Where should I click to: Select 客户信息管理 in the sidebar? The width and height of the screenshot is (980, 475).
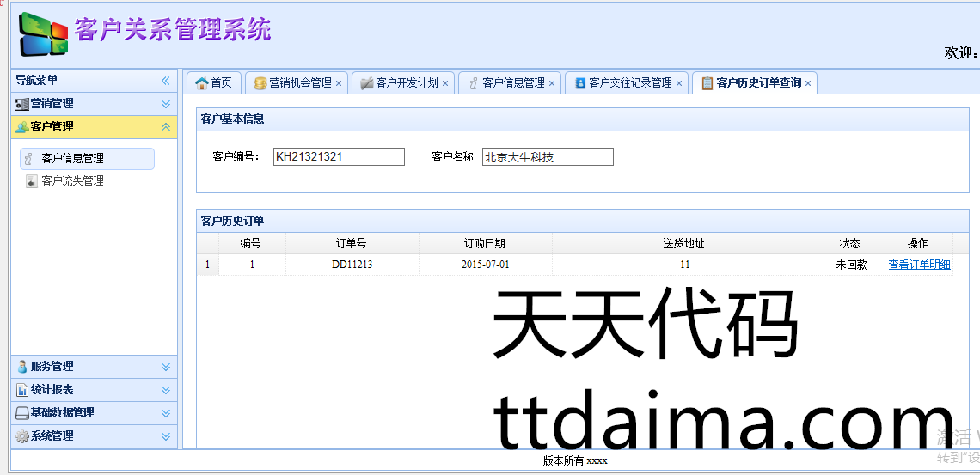tap(72, 159)
